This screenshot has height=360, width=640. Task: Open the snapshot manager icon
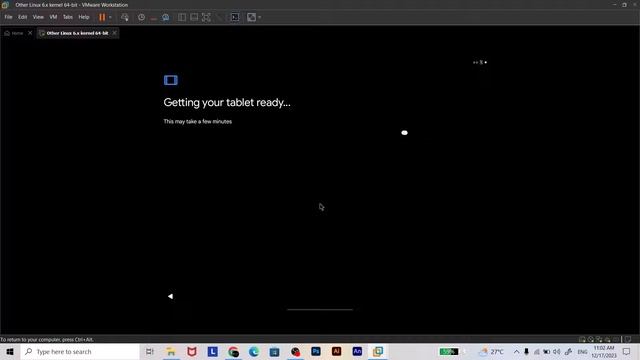point(166,17)
